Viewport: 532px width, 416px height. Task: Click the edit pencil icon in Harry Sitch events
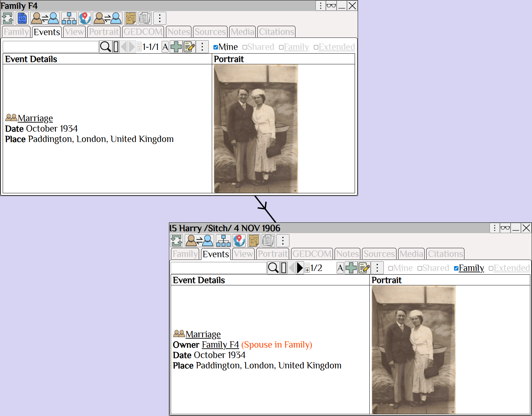[x=364, y=268]
